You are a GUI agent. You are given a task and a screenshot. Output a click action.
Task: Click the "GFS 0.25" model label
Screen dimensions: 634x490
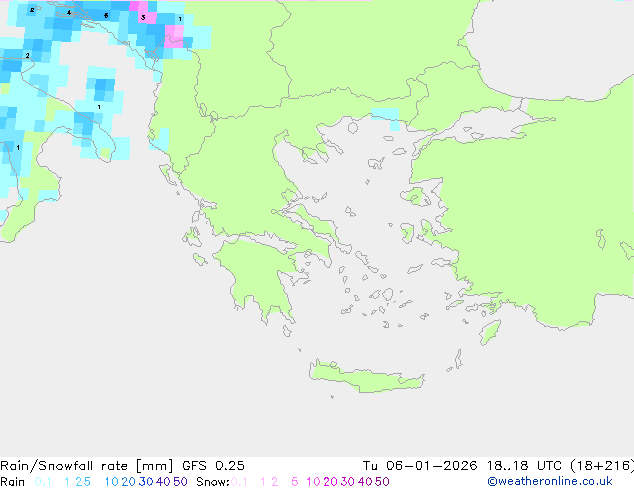tap(213, 466)
